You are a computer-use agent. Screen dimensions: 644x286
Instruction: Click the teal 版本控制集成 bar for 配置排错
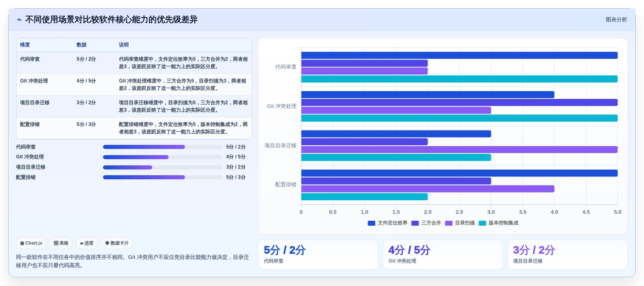tap(365, 197)
